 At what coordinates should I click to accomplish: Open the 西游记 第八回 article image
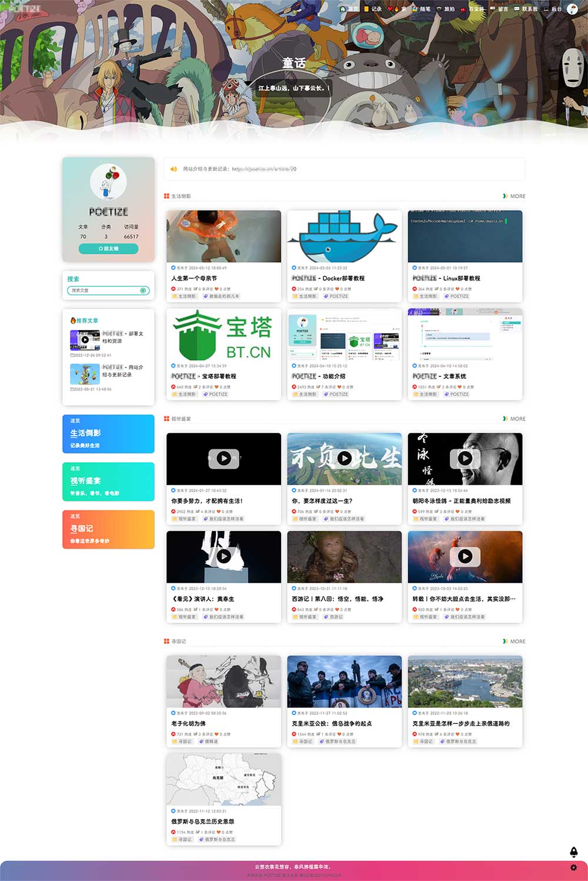[344, 557]
